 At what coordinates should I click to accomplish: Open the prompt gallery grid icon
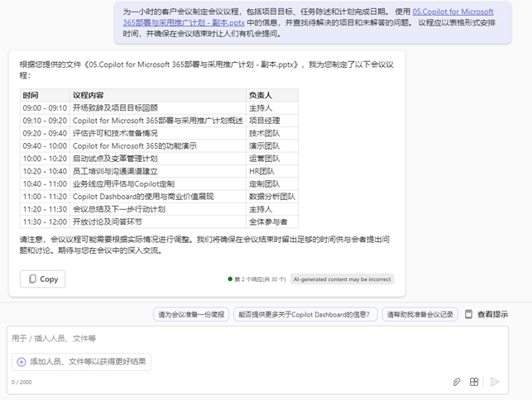point(474,382)
